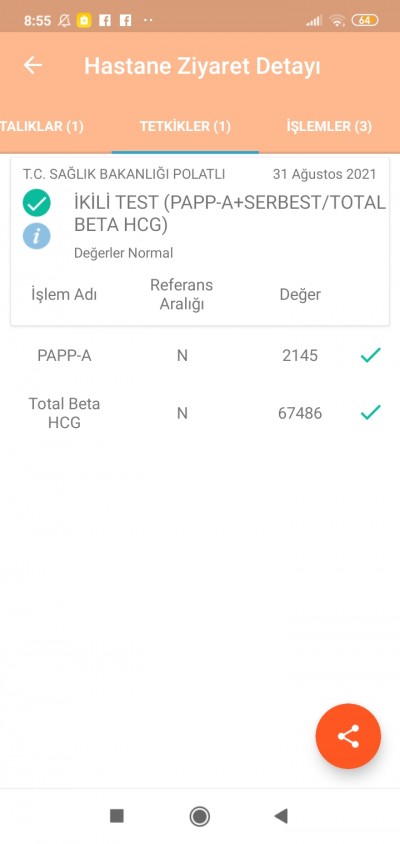400x844 pixels.
Task: Tap the Total Beta HCG row label
Action: [64, 413]
